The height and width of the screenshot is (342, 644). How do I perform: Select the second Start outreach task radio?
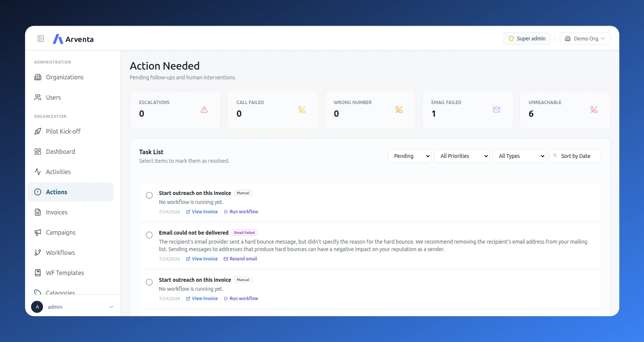click(149, 282)
